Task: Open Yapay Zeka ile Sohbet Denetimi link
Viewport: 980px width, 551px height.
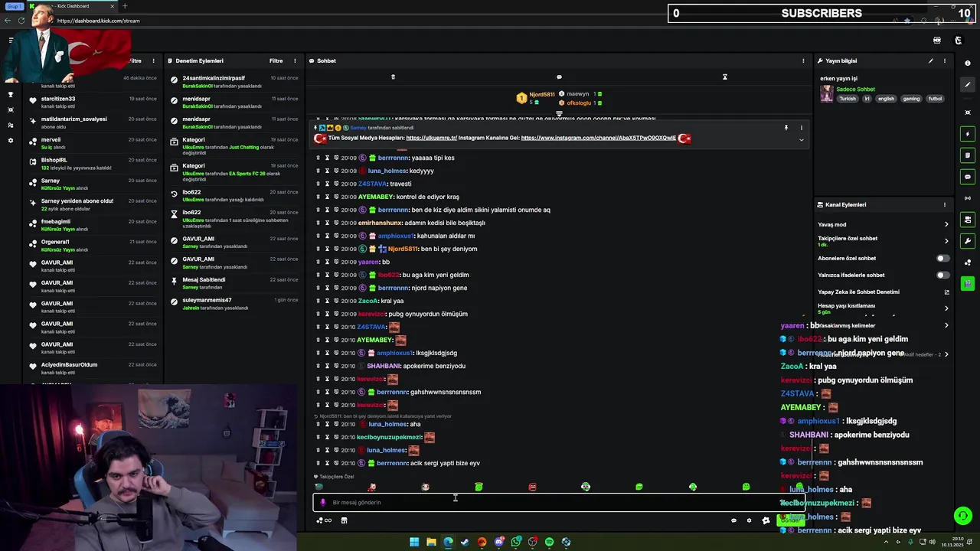Action: click(883, 292)
